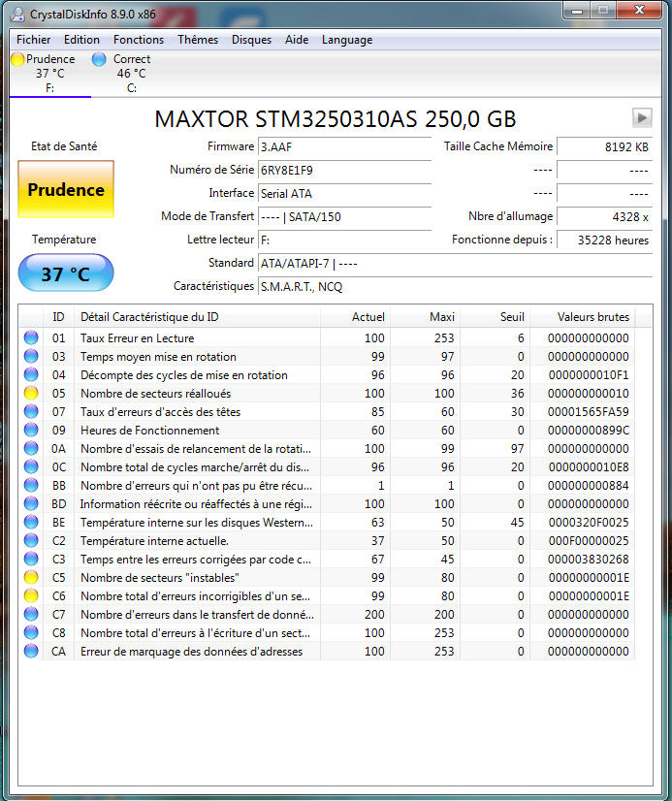Click status orb for 09 Heures de Fonctionnement

click(x=31, y=430)
